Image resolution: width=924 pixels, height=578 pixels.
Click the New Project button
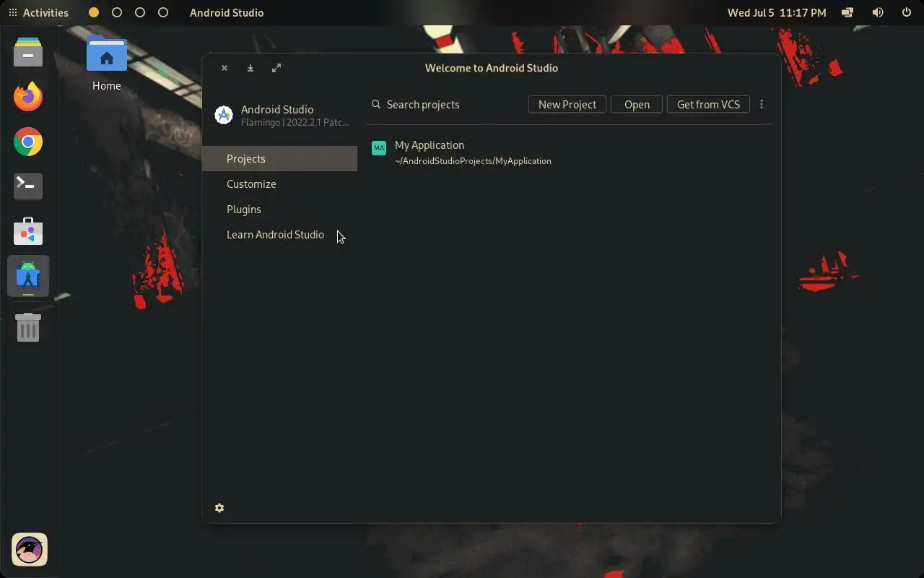(x=567, y=105)
